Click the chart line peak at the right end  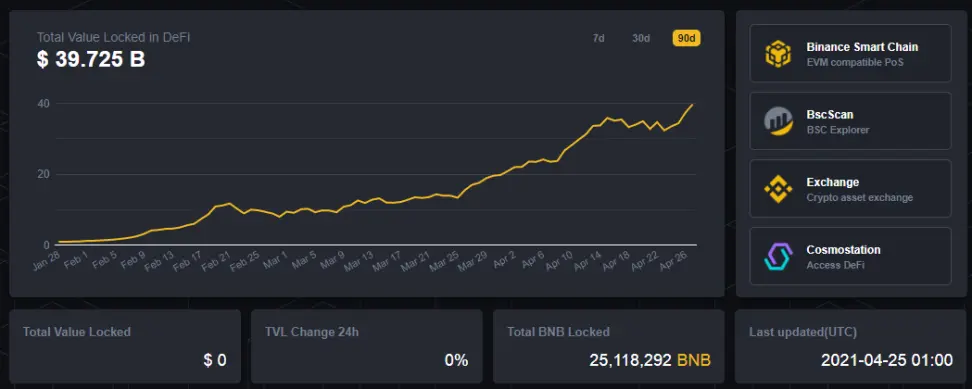tap(692, 105)
